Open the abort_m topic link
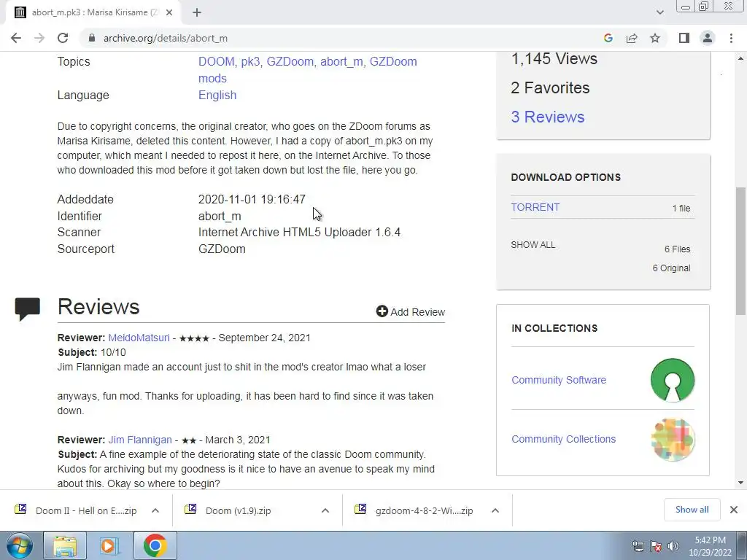The width and height of the screenshot is (747, 560). coord(341,61)
